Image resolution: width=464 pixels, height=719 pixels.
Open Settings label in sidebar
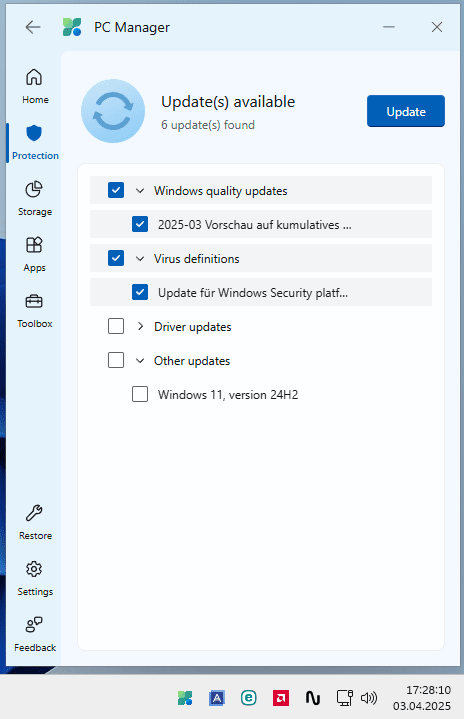(x=35, y=592)
